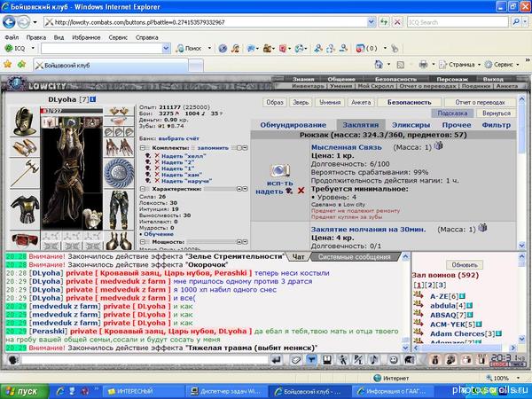Click the red belt equipment slot
532x399 pixels.
[x=25, y=239]
